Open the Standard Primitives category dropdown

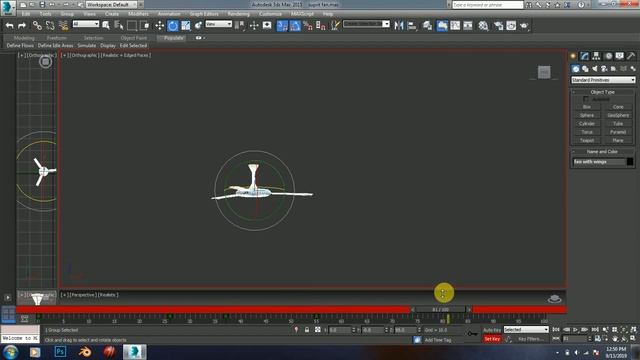point(602,80)
